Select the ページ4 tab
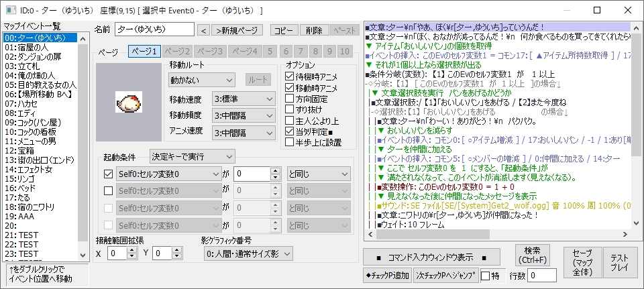The width and height of the screenshot is (644, 289). coord(244,52)
